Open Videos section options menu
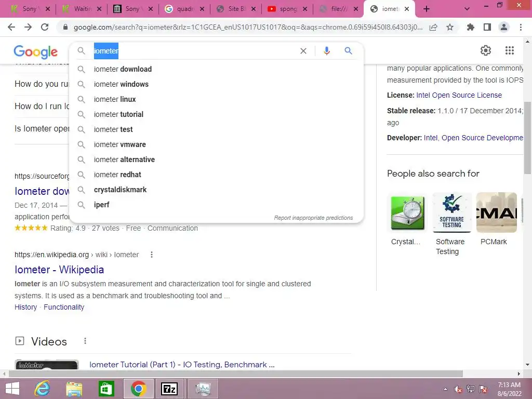 point(85,341)
